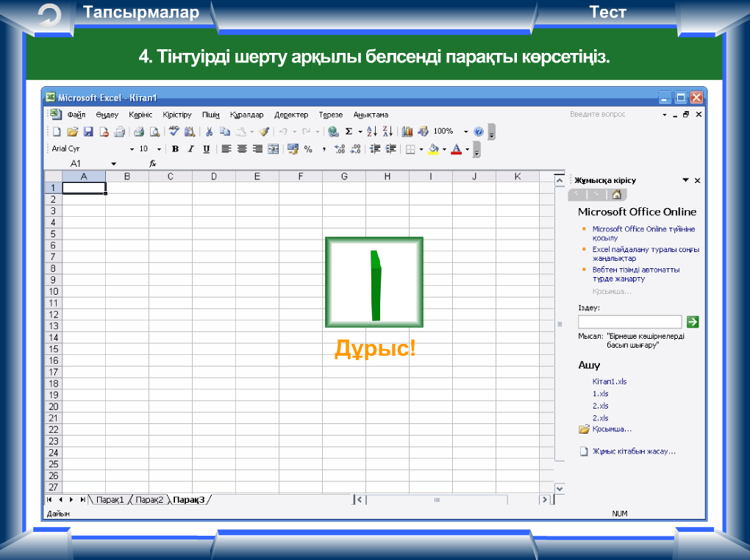Click the task pane Home icon

tap(617, 195)
